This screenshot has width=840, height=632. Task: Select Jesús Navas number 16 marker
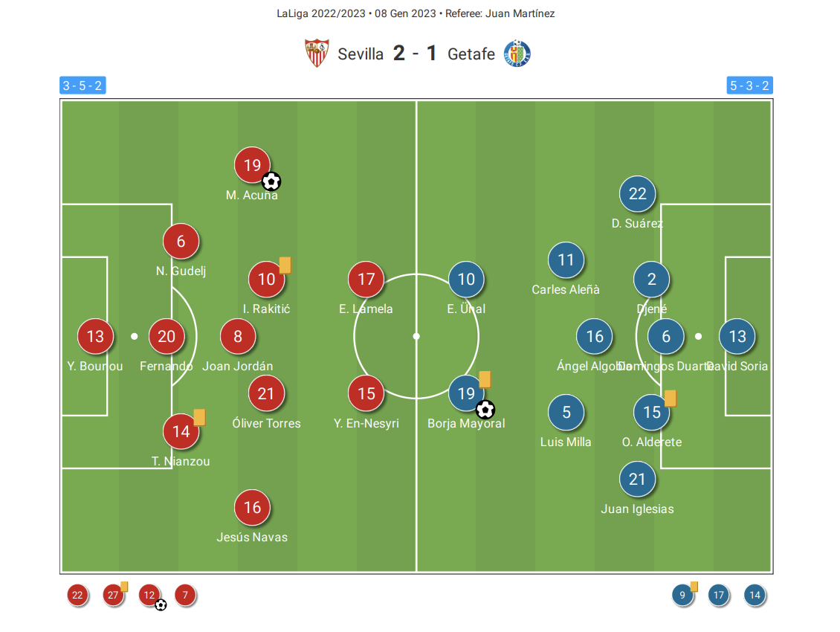(252, 507)
